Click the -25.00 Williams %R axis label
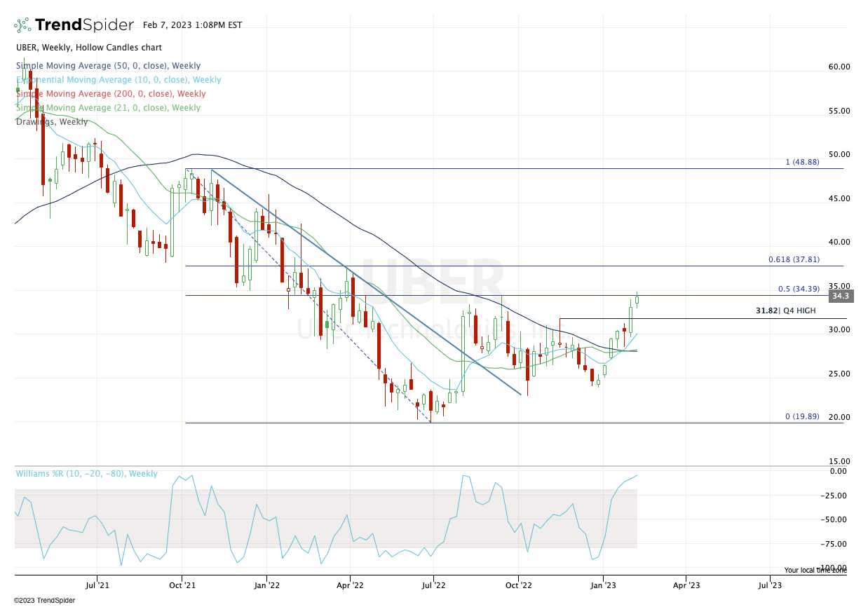The height and width of the screenshot is (607, 868). click(835, 496)
